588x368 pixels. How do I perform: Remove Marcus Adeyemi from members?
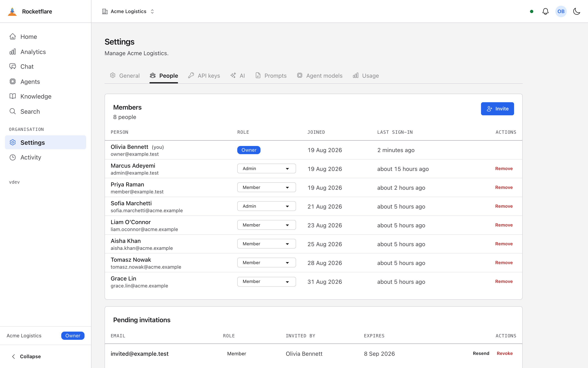coord(504,169)
